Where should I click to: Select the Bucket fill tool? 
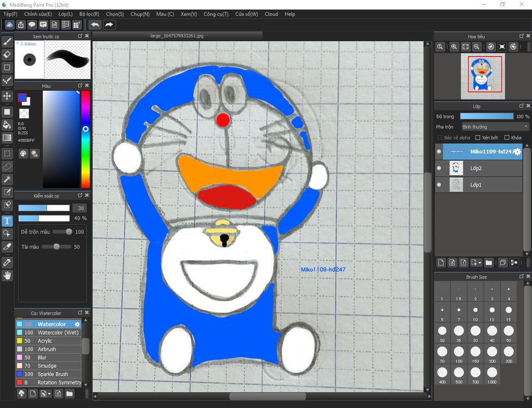coord(7,125)
